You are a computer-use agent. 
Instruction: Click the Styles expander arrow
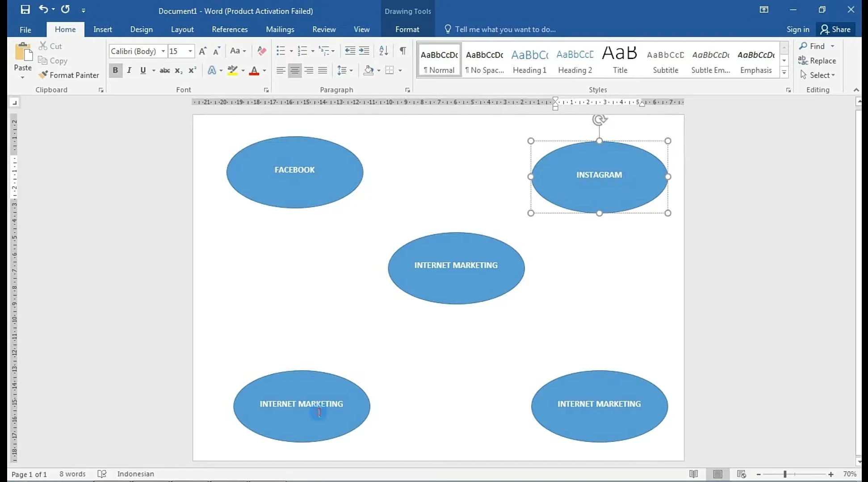(x=788, y=90)
